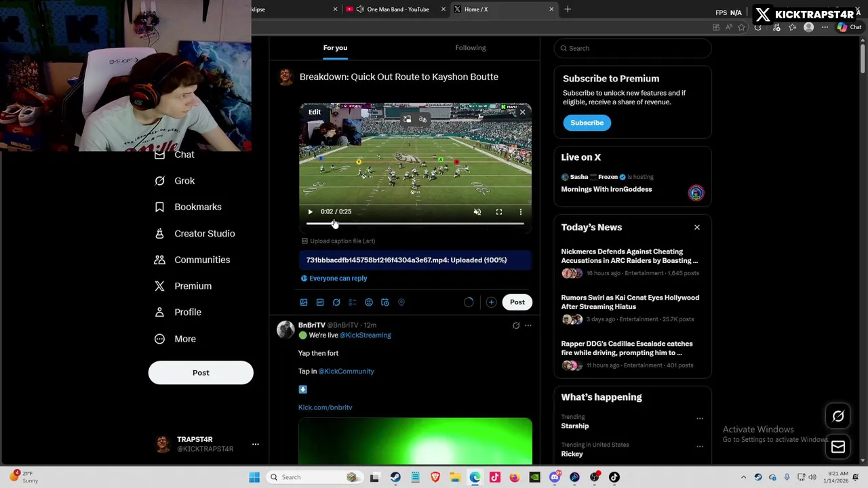Expand the More sidebar menu
Screen dimensions: 868x488
[x=176, y=339]
